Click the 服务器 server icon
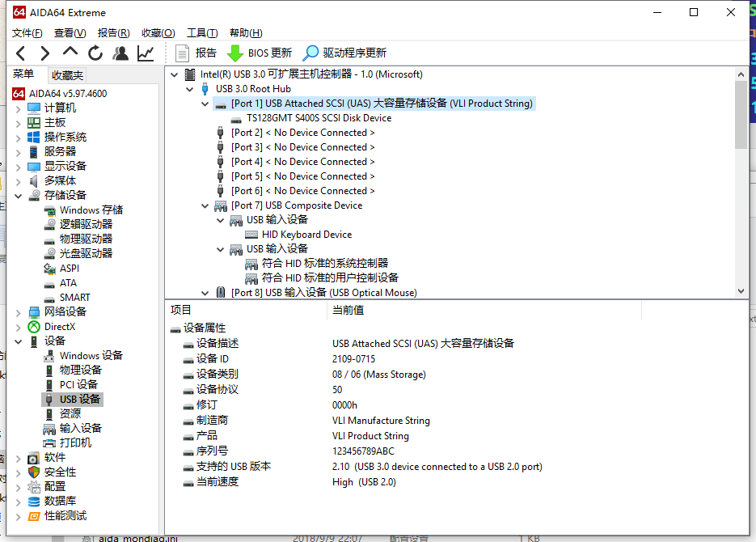This screenshot has width=756, height=542. point(34,152)
